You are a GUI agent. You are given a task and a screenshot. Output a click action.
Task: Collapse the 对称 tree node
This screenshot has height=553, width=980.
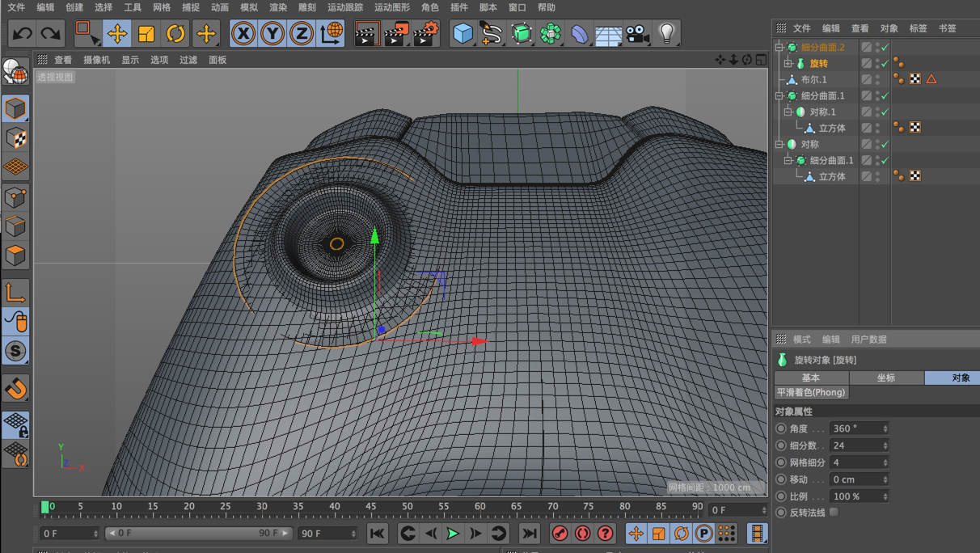(x=779, y=144)
